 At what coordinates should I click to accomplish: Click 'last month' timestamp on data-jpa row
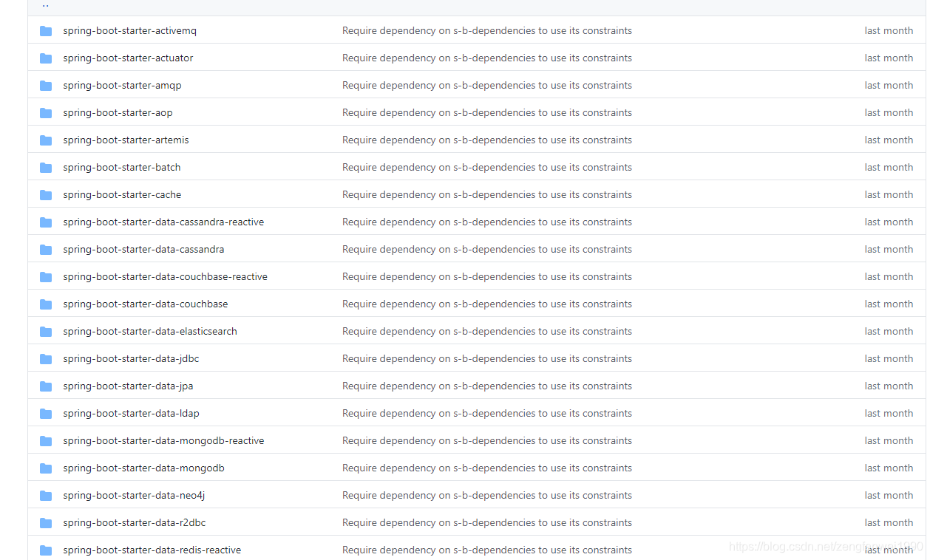[x=889, y=386]
